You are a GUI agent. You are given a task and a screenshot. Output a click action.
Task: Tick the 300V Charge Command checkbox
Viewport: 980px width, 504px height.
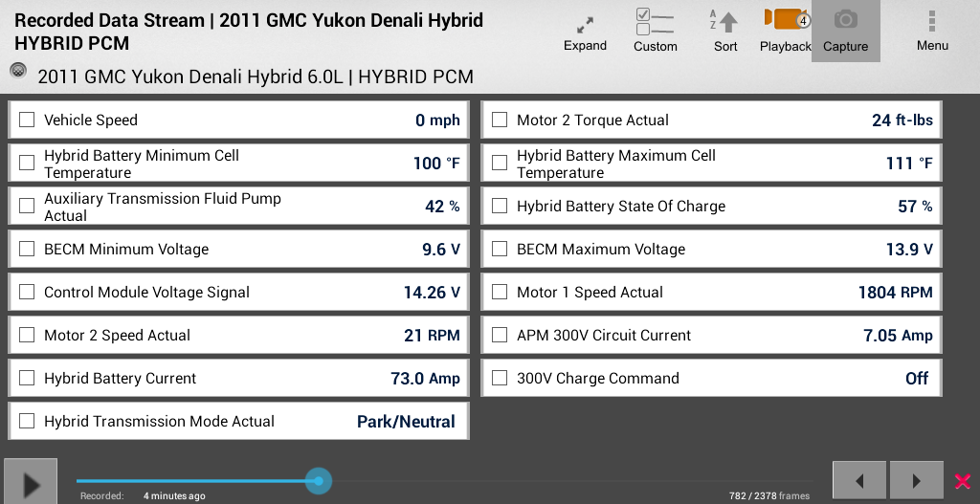coord(500,379)
